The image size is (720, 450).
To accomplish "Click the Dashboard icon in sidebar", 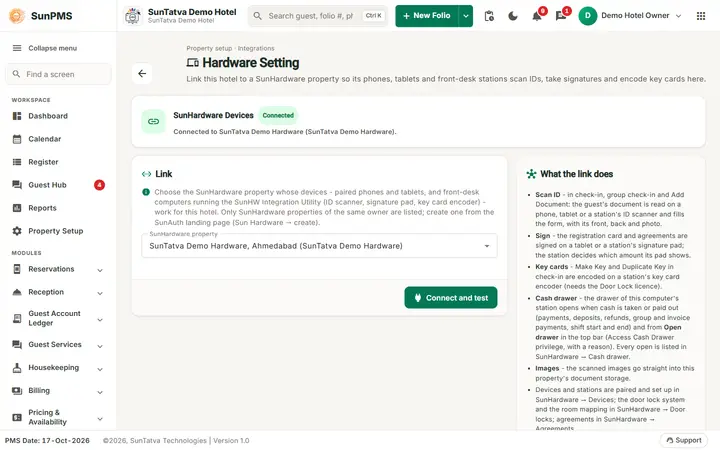I will click(17, 116).
